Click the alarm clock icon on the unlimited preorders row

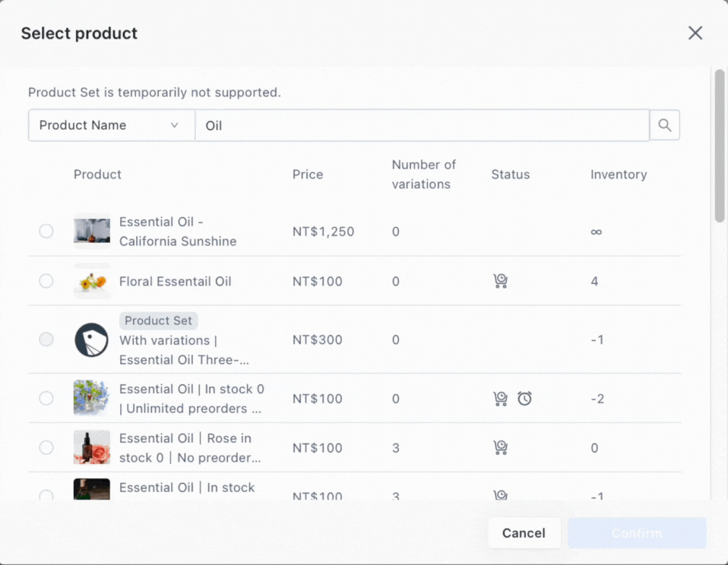524,398
